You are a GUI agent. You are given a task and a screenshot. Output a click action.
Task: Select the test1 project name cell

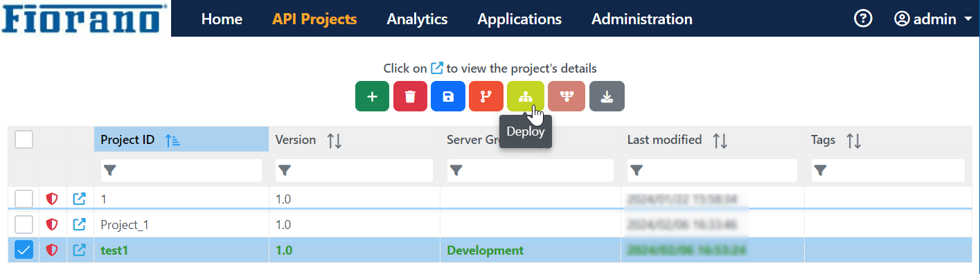[181, 250]
